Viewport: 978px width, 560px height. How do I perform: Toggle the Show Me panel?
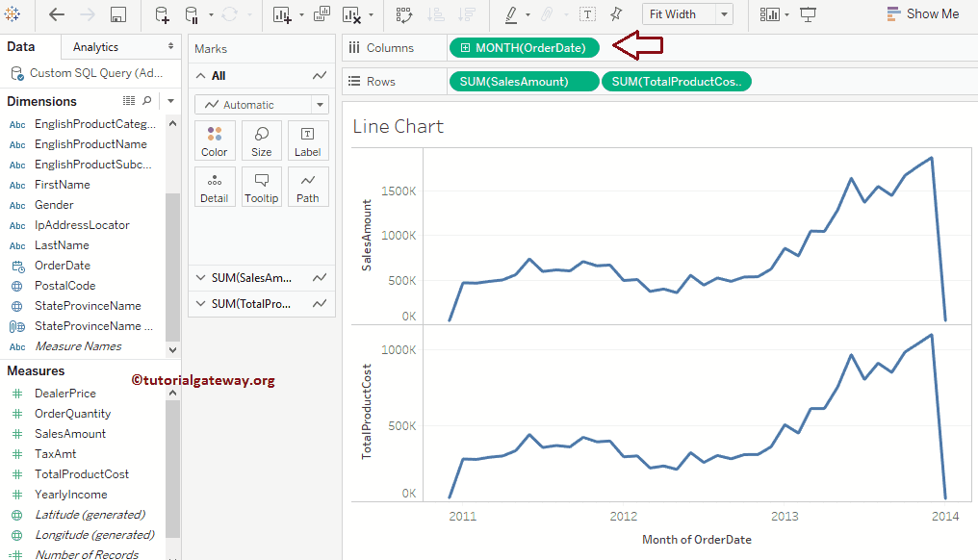click(x=920, y=13)
